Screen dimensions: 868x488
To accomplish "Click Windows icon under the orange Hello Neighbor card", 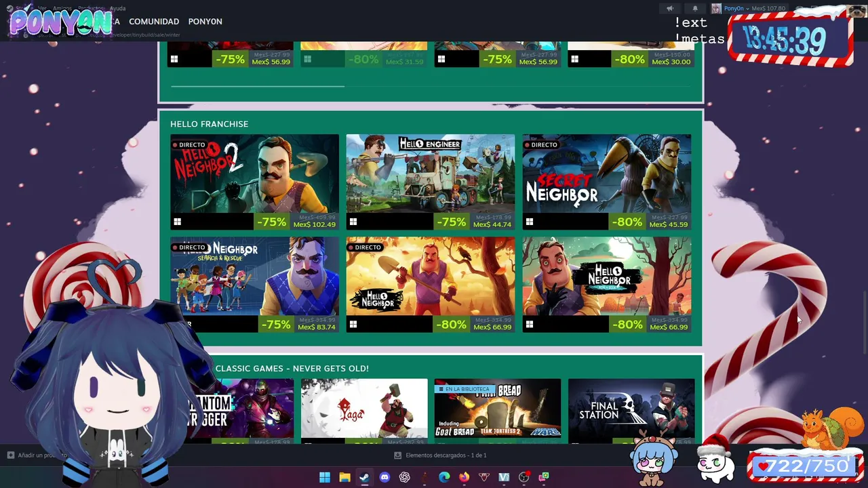I will coord(353,325).
